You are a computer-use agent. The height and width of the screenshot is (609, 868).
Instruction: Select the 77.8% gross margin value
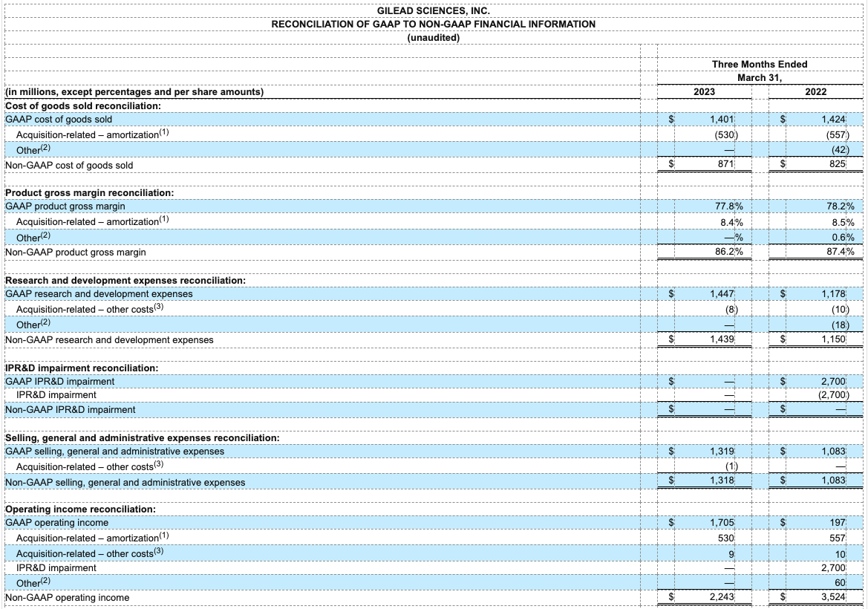tap(729, 206)
